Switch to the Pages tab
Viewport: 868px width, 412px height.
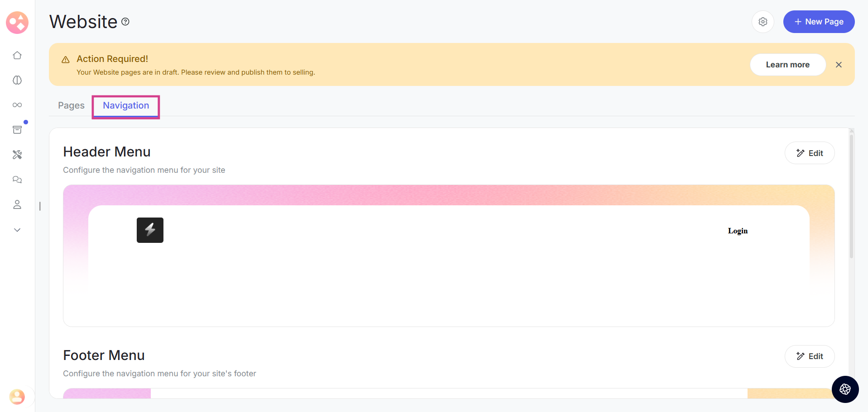[x=71, y=105]
